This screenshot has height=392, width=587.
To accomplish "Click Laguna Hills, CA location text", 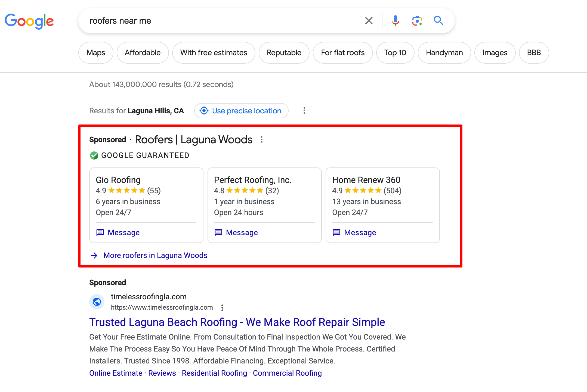I will tap(156, 111).
